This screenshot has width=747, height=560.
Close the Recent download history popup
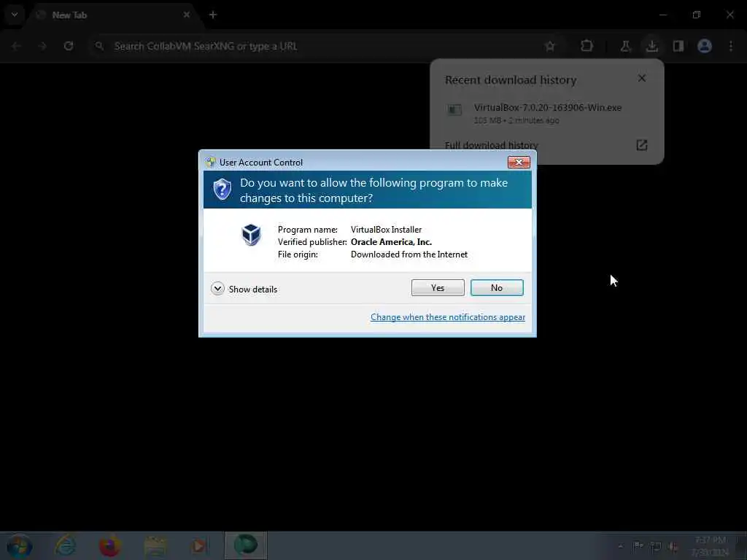(x=642, y=78)
